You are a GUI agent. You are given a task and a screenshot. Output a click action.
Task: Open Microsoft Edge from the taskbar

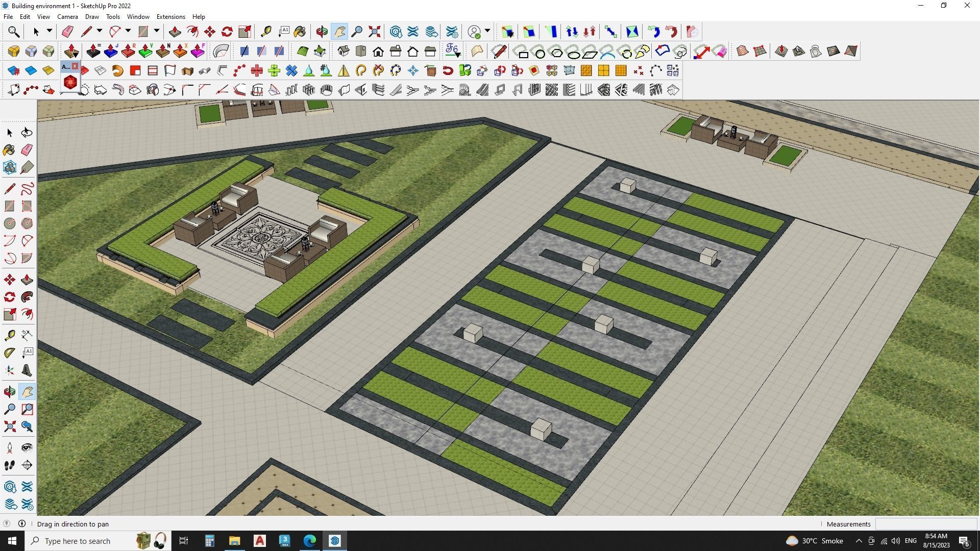pyautogui.click(x=310, y=541)
